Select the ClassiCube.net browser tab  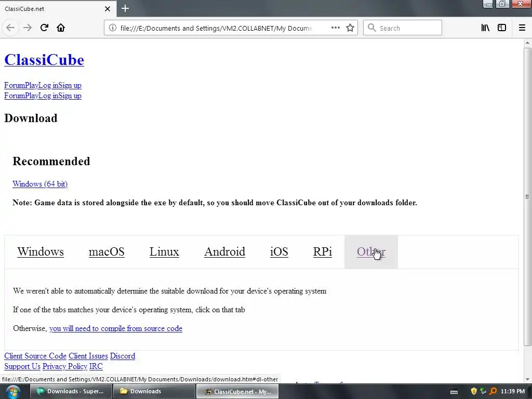pyautogui.click(x=58, y=9)
